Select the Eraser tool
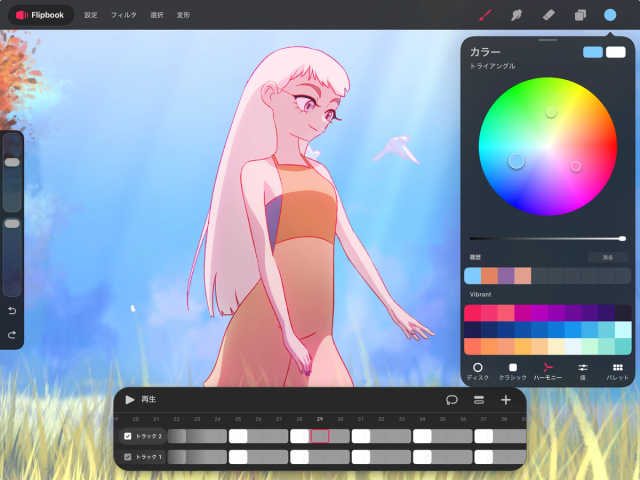Screen dimensions: 640x480 [x=548, y=15]
